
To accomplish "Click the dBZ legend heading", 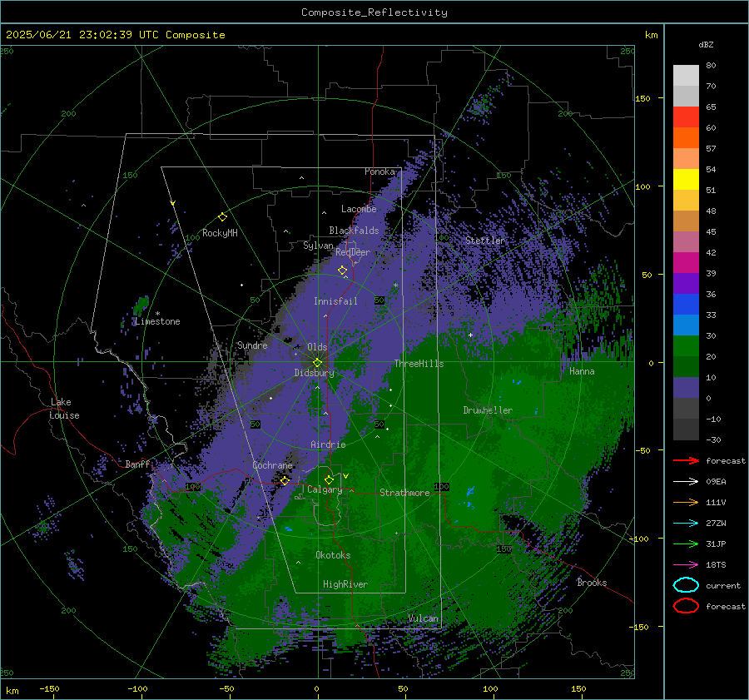I will (x=706, y=44).
